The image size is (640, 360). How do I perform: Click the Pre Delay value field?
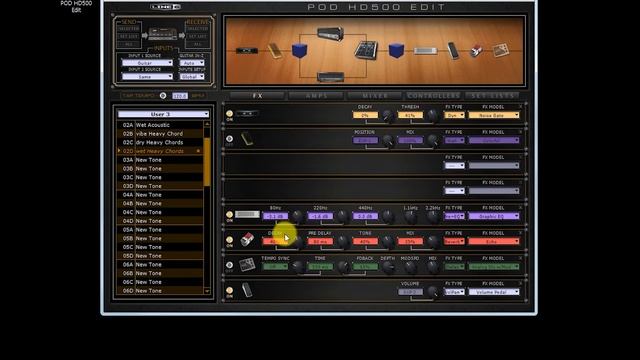click(320, 242)
